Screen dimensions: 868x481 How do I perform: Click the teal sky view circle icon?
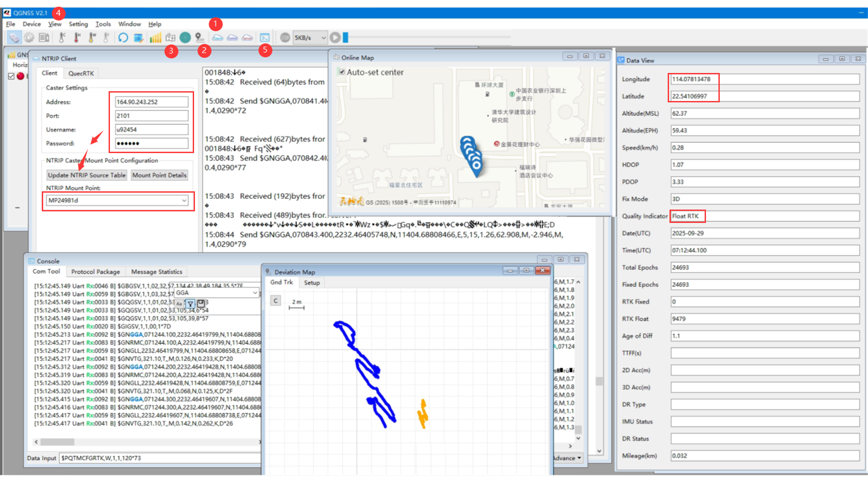coord(185,38)
